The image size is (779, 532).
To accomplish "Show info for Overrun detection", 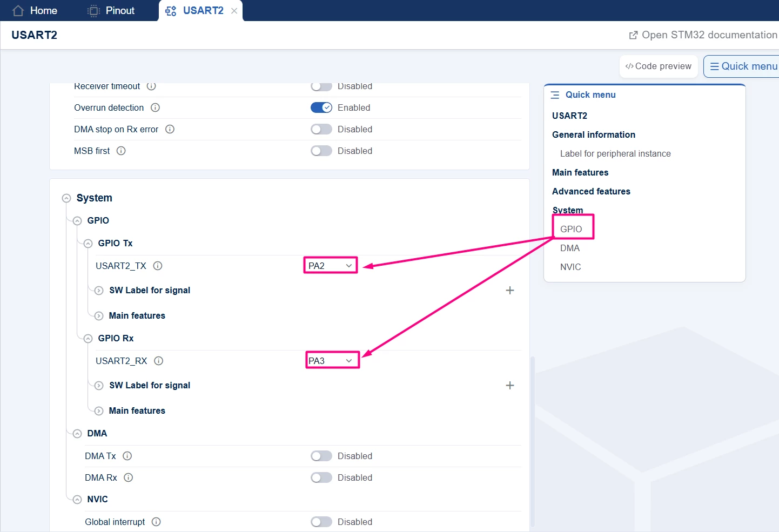I will tap(155, 107).
